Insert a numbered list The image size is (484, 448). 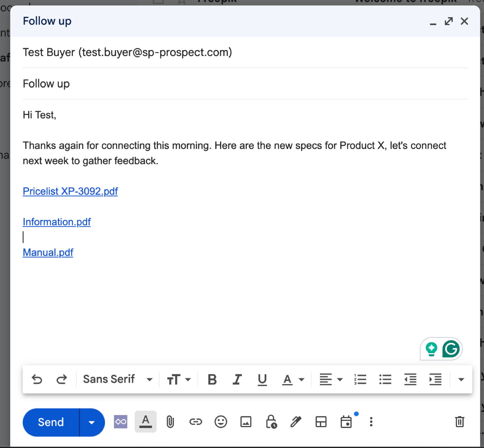[x=360, y=379]
